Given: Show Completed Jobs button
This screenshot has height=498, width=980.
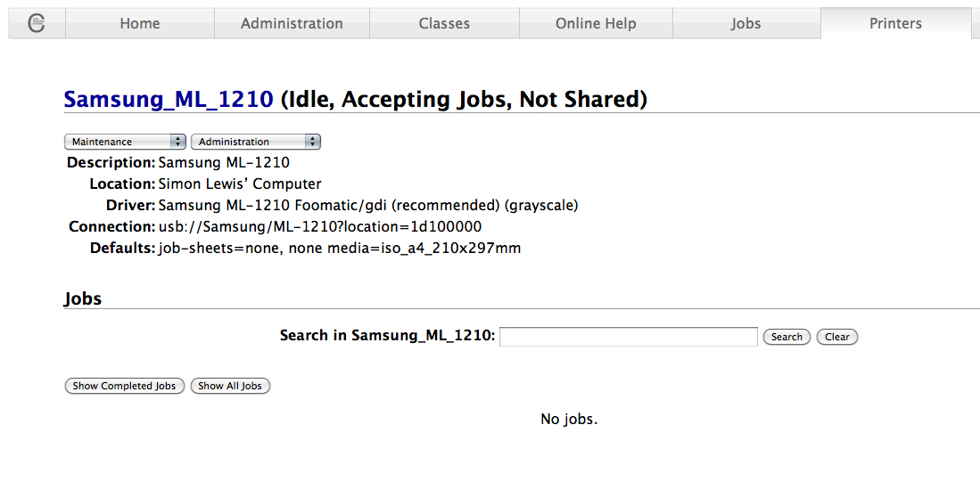Looking at the screenshot, I should (x=124, y=386).
